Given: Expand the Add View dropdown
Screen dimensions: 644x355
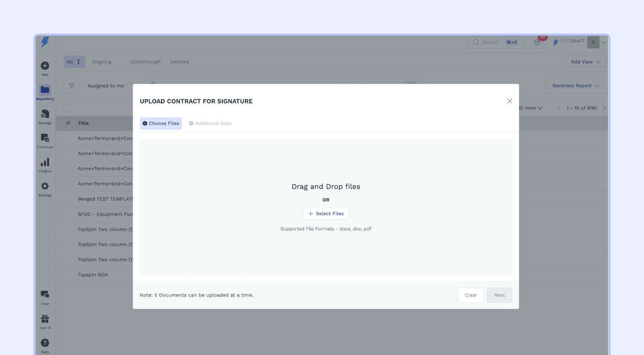Looking at the screenshot, I should click(x=585, y=62).
